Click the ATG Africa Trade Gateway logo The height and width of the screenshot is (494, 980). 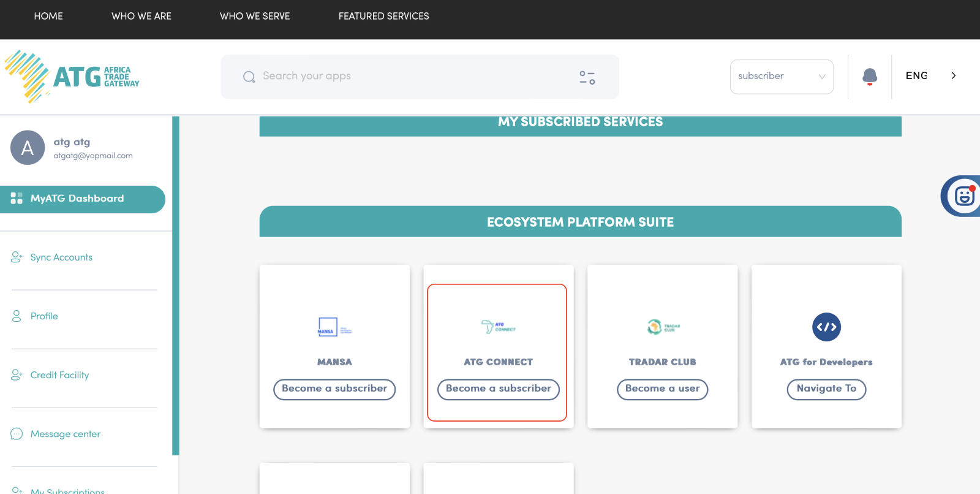pos(72,77)
